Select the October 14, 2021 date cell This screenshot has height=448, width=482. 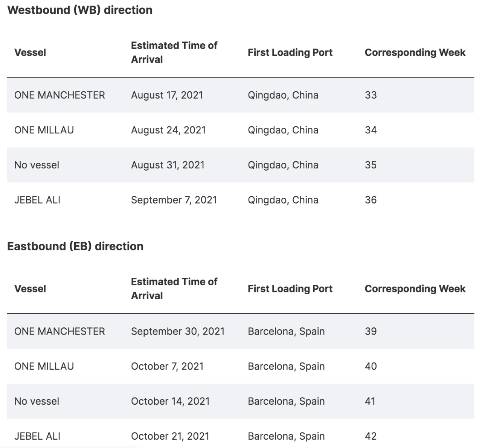170,401
